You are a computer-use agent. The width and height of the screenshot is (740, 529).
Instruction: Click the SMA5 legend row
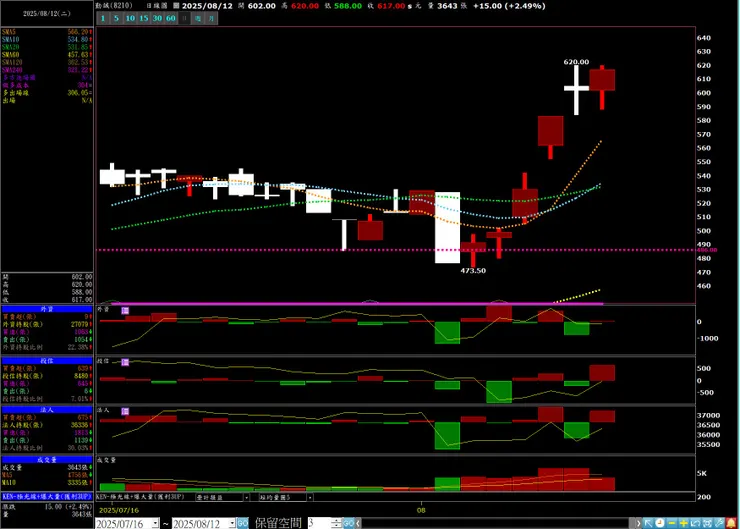[47, 32]
